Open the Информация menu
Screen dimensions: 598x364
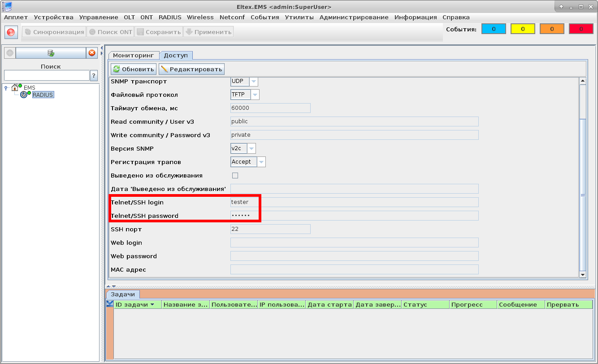click(x=416, y=17)
